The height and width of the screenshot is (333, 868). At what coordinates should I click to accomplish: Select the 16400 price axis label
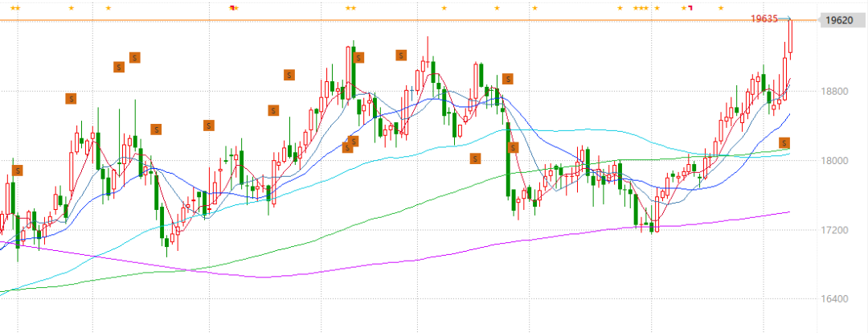click(834, 299)
